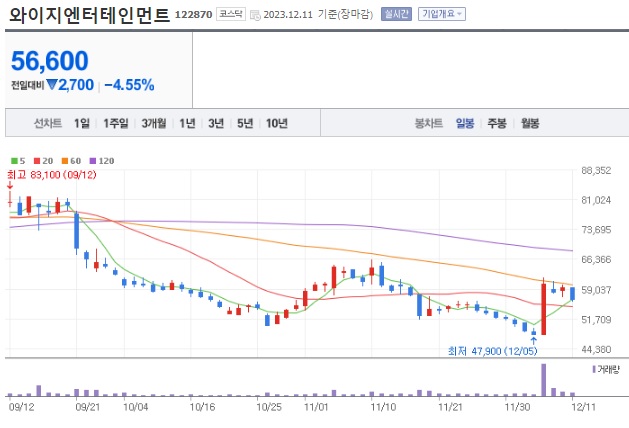Click the 최저 47,900 (12/05) low marker
The image size is (629, 428).
click(492, 351)
